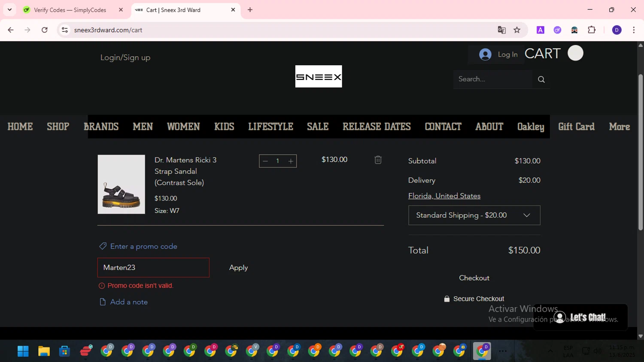Image resolution: width=644 pixels, height=362 pixels.
Task: Open the cart count bubble
Action: [575, 53]
